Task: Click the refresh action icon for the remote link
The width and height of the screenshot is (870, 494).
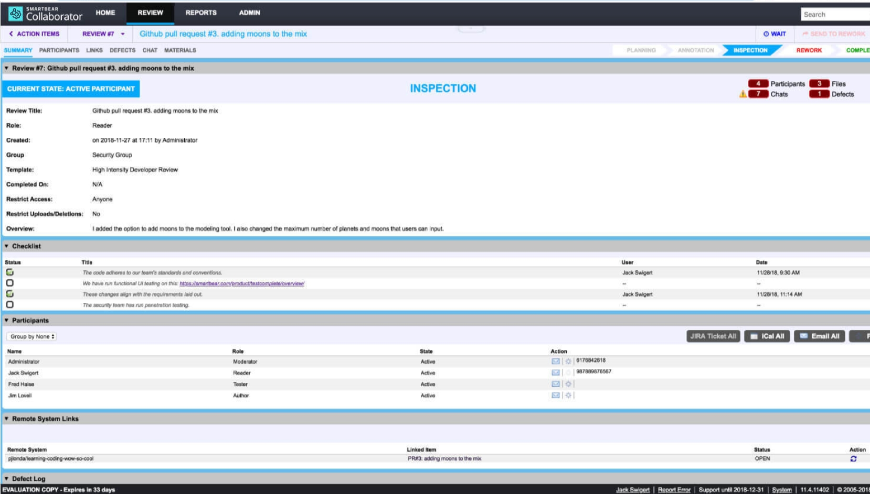Action: [852, 459]
